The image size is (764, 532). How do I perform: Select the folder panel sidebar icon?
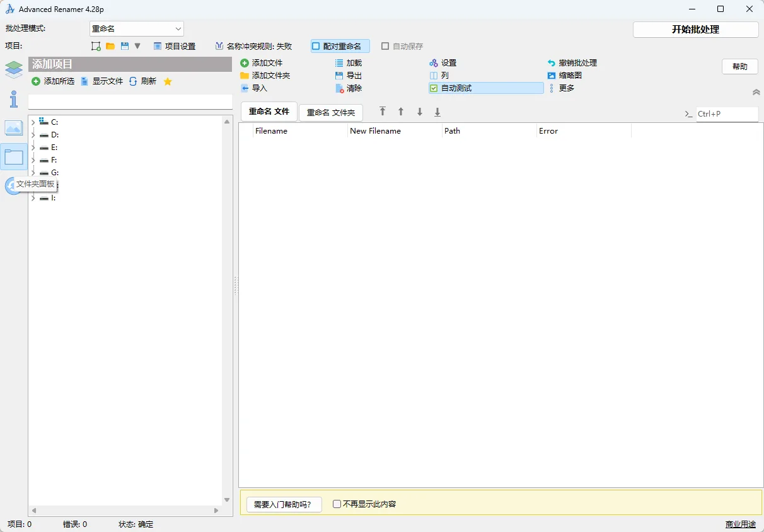pos(14,157)
